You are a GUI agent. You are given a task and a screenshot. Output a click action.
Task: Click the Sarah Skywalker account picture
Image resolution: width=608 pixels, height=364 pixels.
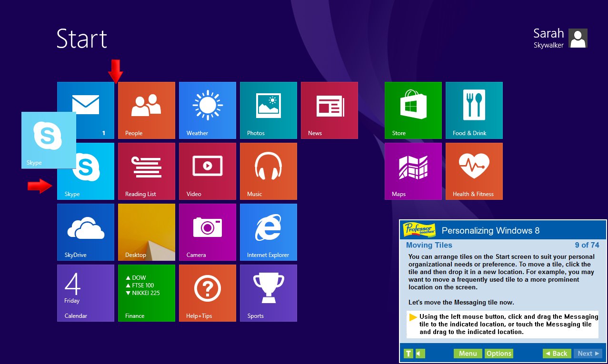578,38
